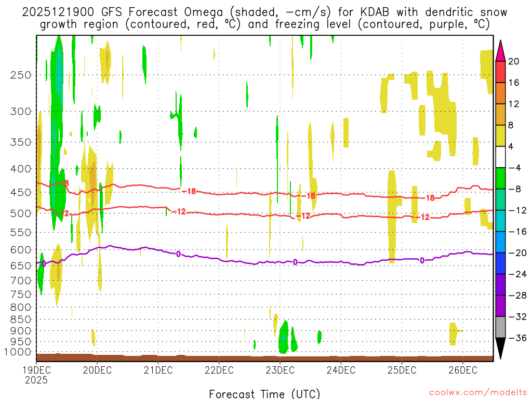Click the Forecast Time (UTC) axis title

click(x=264, y=393)
